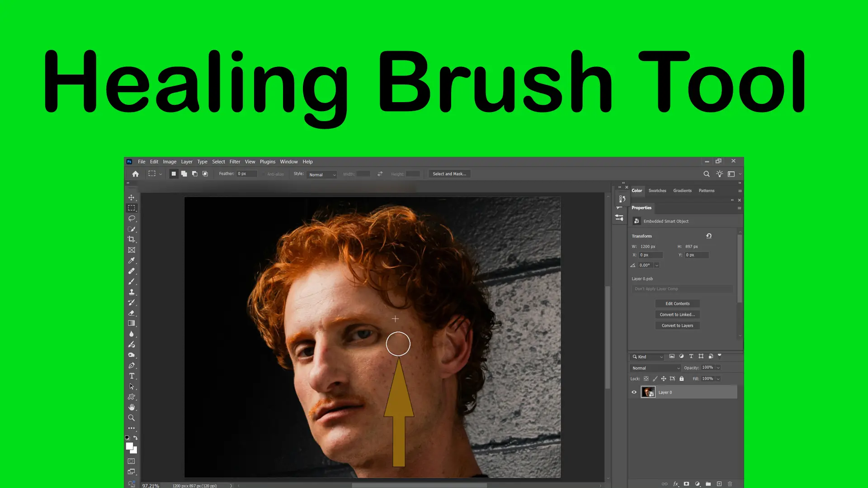Open the Image menu
Screen dimensions: 868x488
coord(170,162)
